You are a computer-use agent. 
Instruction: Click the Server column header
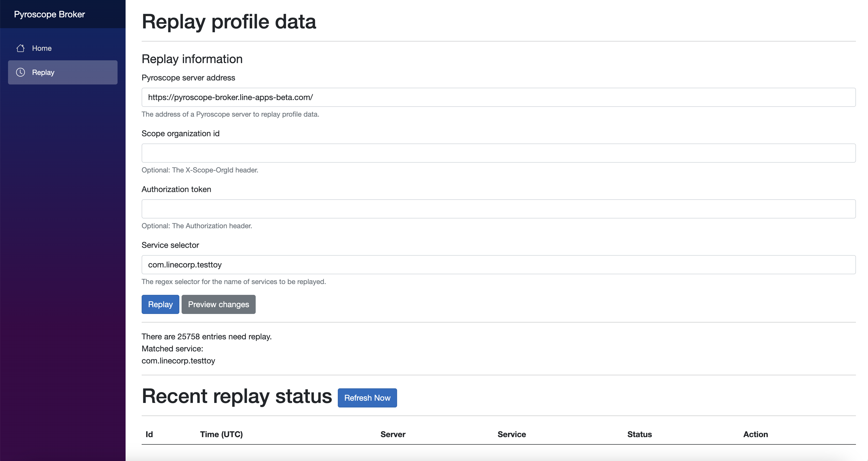coord(393,434)
